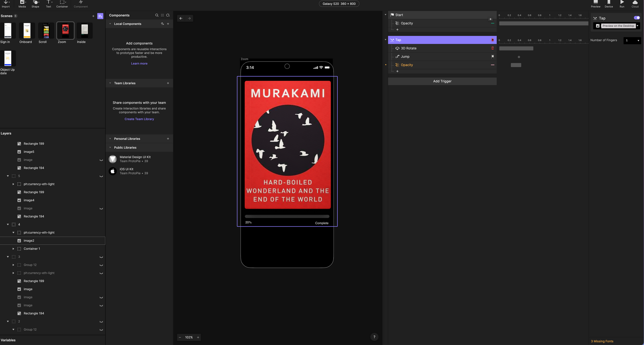This screenshot has height=345, width=644.
Task: Choose the Container tool
Action: (62, 4)
